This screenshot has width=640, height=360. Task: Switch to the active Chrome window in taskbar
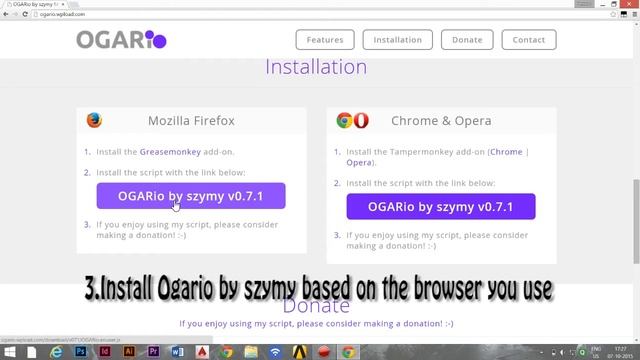(x=348, y=352)
